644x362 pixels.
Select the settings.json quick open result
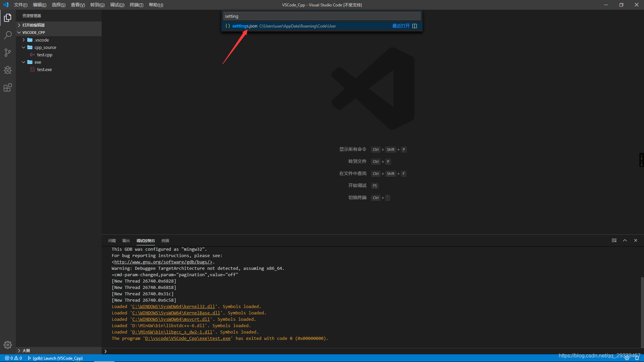(322, 26)
